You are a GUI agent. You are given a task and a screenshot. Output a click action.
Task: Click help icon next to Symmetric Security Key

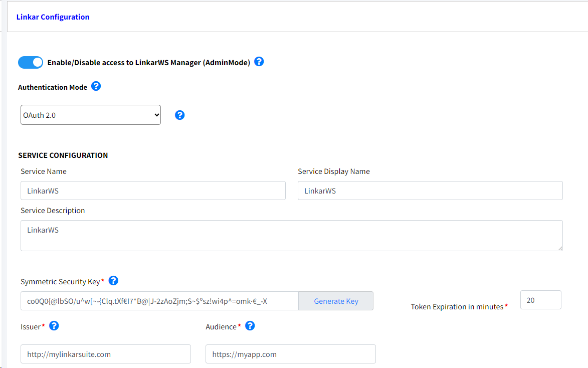click(113, 281)
